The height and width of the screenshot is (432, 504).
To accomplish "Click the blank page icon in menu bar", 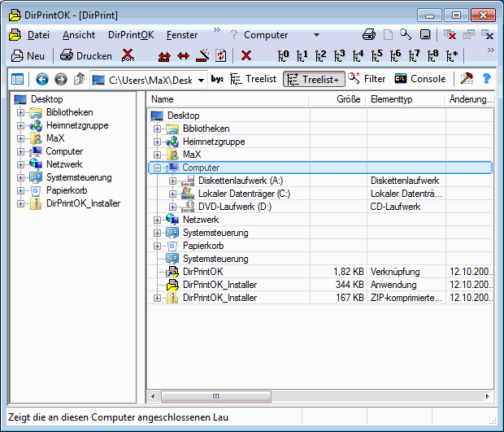I will pos(388,34).
